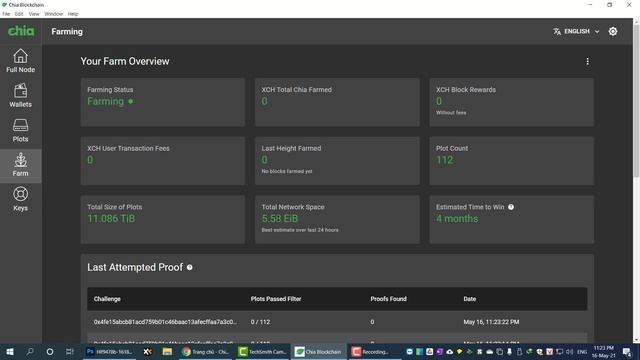The height and width of the screenshot is (360, 640).
Task: Click the Plot Count value 112
Action: coord(444,160)
